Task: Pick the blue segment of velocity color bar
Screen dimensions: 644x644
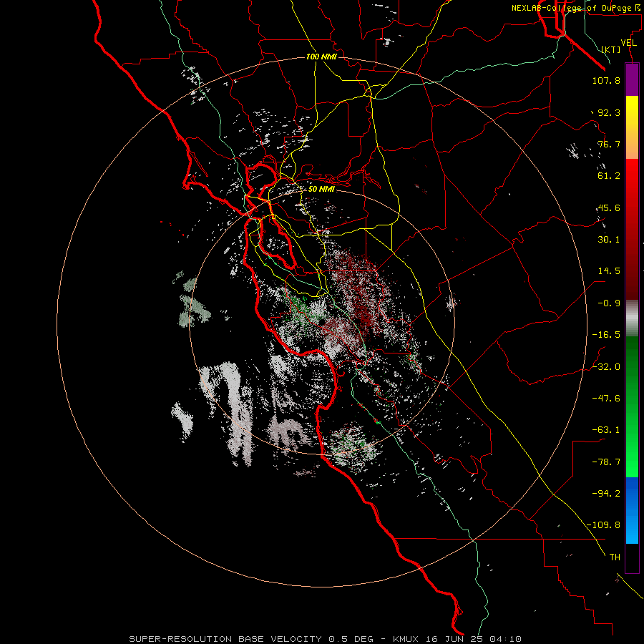Action: coord(632,510)
